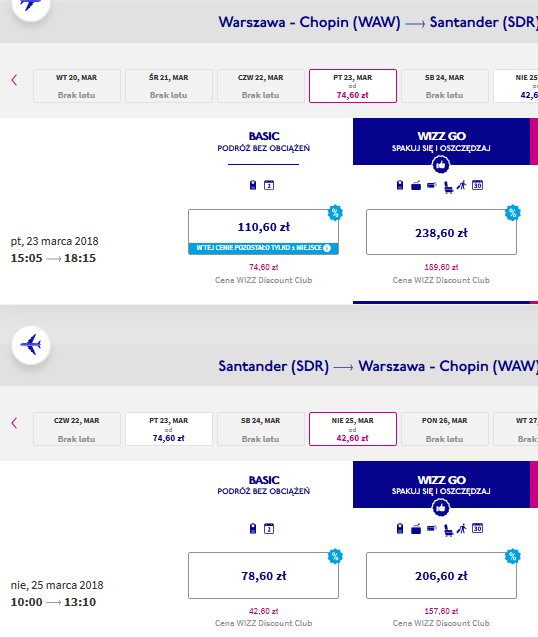This screenshot has height=637, width=538.
Task: Show earlier return dates with left chevron
Action: coord(15,423)
